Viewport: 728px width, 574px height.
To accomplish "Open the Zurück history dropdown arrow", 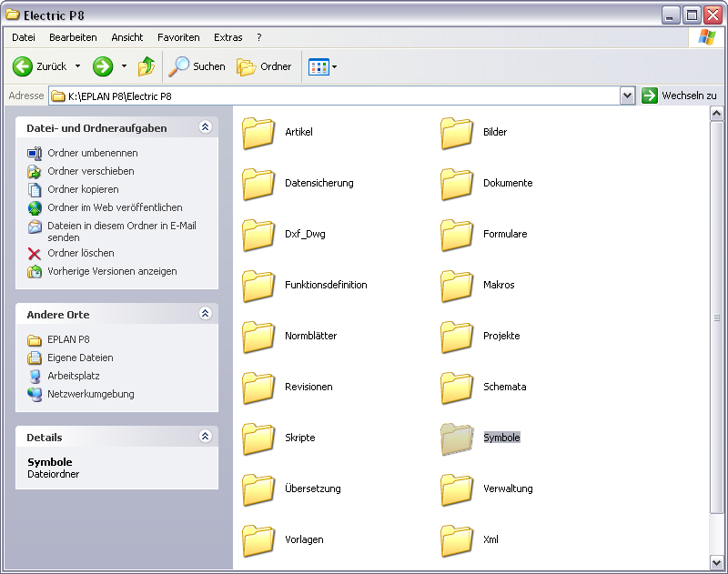I will 77,66.
